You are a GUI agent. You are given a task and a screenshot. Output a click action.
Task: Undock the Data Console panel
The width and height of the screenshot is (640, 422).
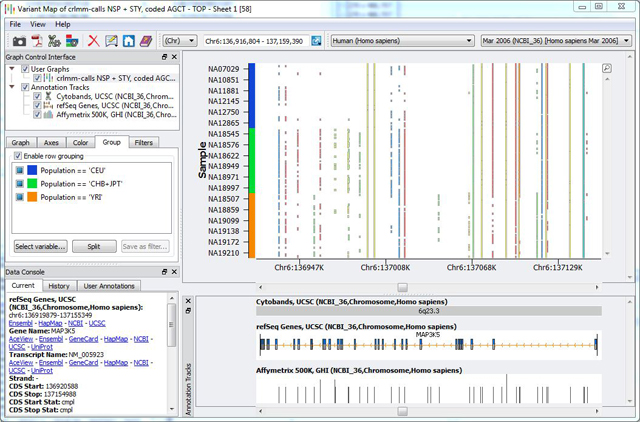(x=164, y=272)
